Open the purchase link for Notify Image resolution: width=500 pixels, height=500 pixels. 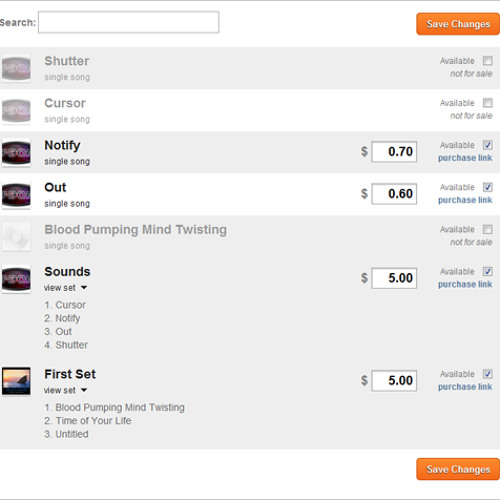pyautogui.click(x=465, y=158)
